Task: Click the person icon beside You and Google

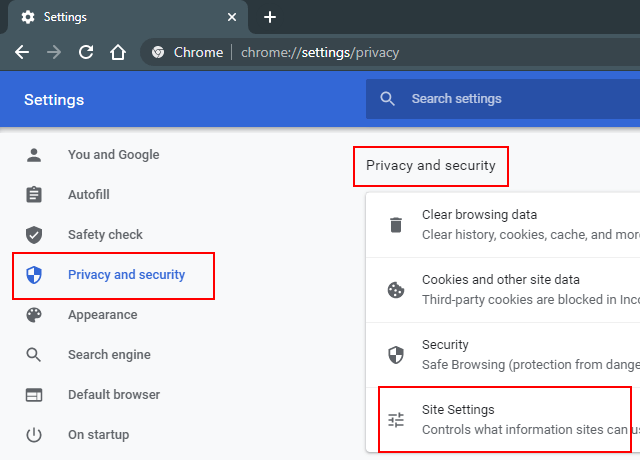Action: pos(34,155)
